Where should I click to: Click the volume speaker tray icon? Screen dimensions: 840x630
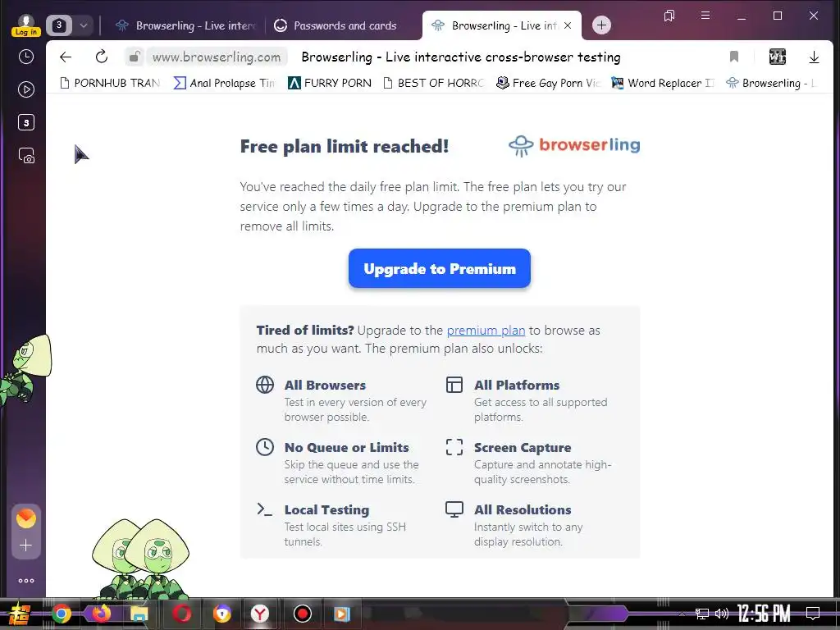[x=722, y=614]
